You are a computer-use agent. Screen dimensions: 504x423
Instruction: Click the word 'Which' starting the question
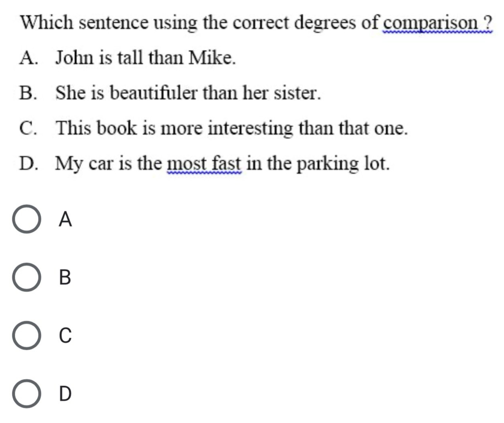pos(47,22)
